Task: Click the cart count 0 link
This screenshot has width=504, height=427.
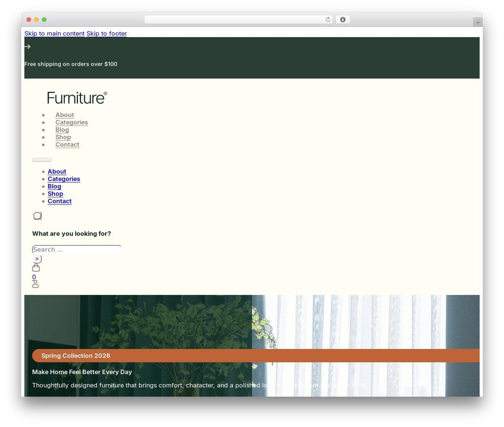Action: click(x=34, y=277)
